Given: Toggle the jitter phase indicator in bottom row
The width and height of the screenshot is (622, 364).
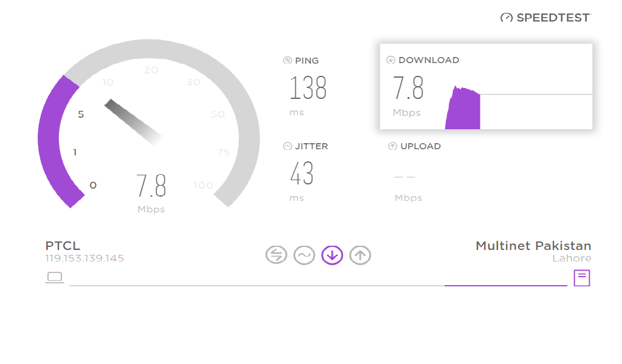Looking at the screenshot, I should (x=304, y=255).
